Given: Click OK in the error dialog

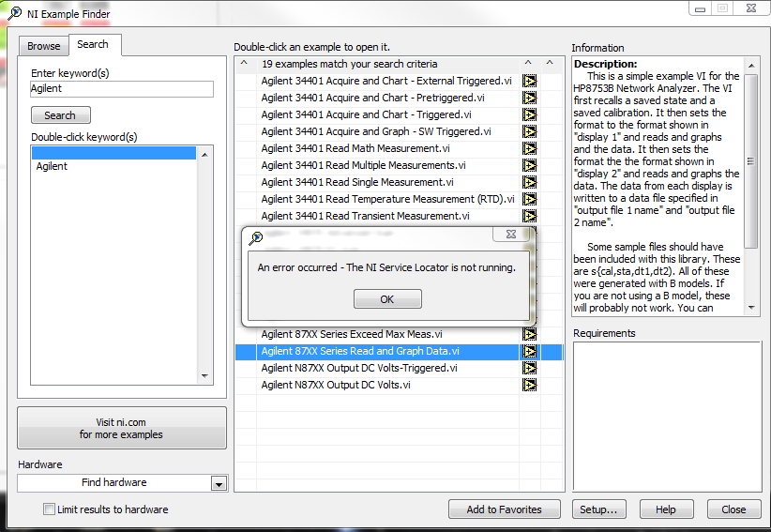Looking at the screenshot, I should (387, 299).
